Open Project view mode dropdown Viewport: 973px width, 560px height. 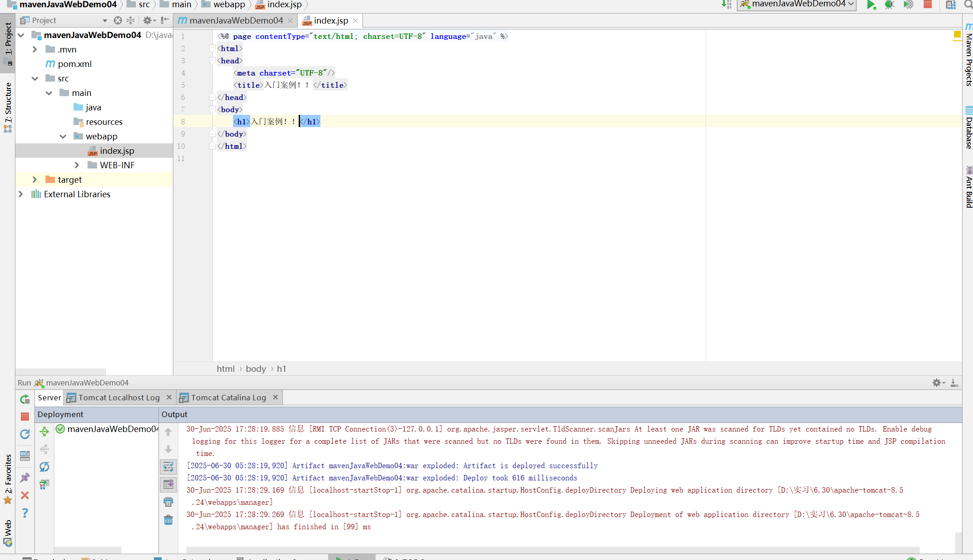point(105,20)
